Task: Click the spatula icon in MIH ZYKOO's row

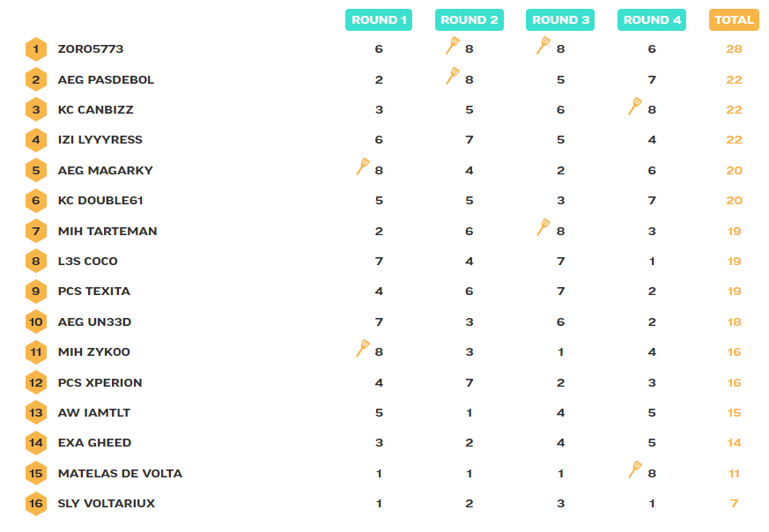Action: point(363,349)
